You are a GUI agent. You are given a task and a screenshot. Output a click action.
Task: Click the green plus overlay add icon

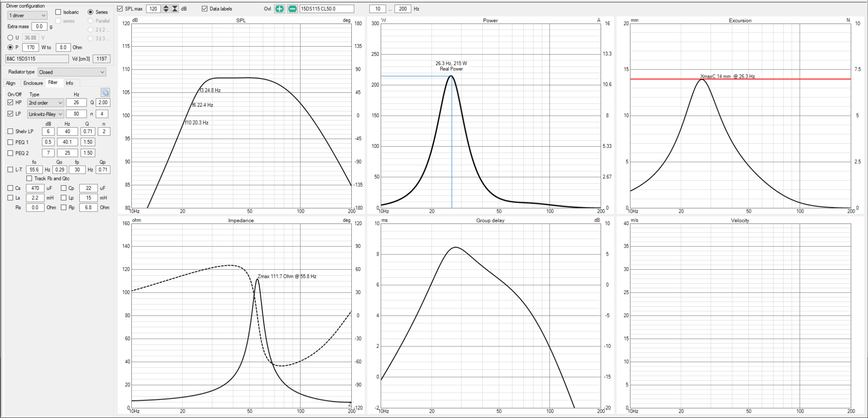tap(279, 8)
